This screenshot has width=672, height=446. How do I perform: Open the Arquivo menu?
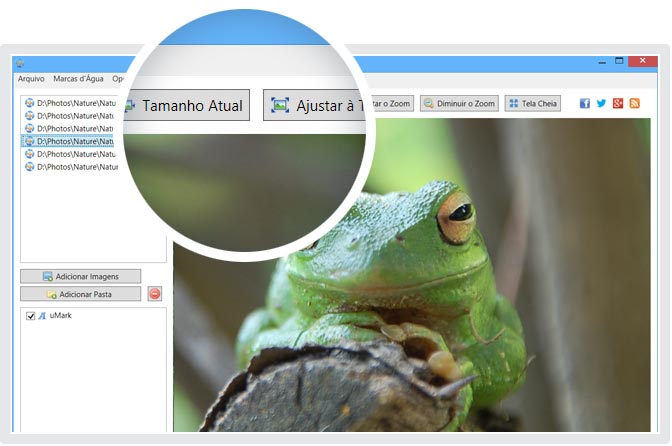tap(31, 78)
